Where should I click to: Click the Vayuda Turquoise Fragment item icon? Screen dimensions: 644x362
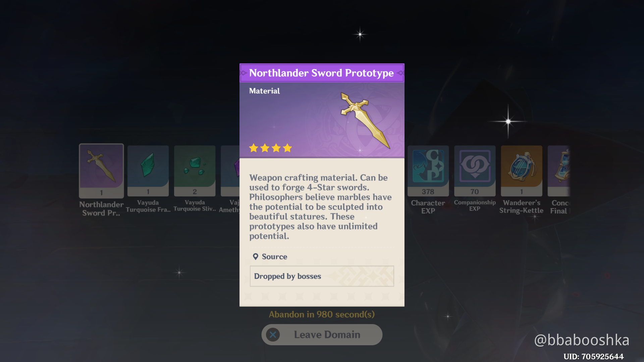coord(148,171)
